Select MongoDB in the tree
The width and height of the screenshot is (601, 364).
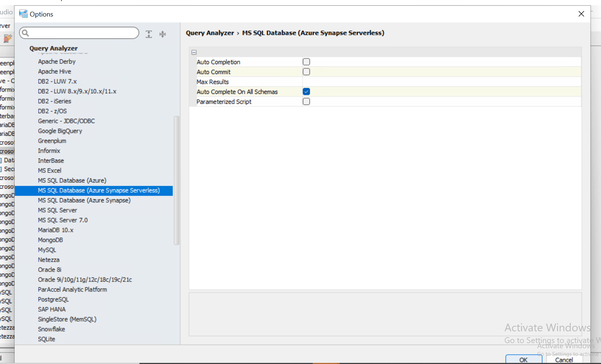[51, 240]
